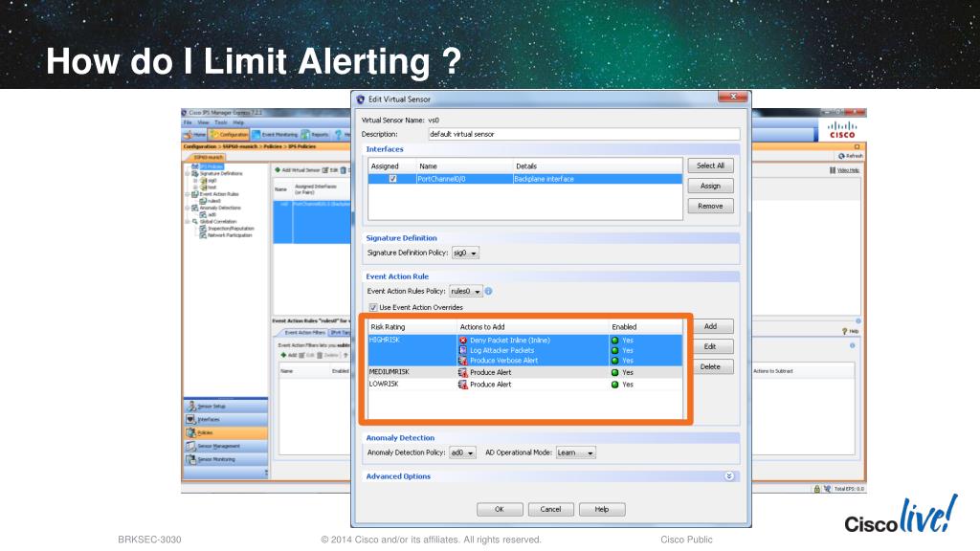Open the File menu in IPS Manager Express
This screenshot has width=980, height=551.
click(188, 122)
